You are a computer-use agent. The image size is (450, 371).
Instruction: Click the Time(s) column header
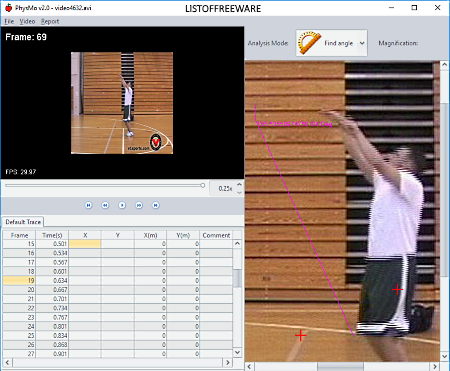[x=52, y=235]
